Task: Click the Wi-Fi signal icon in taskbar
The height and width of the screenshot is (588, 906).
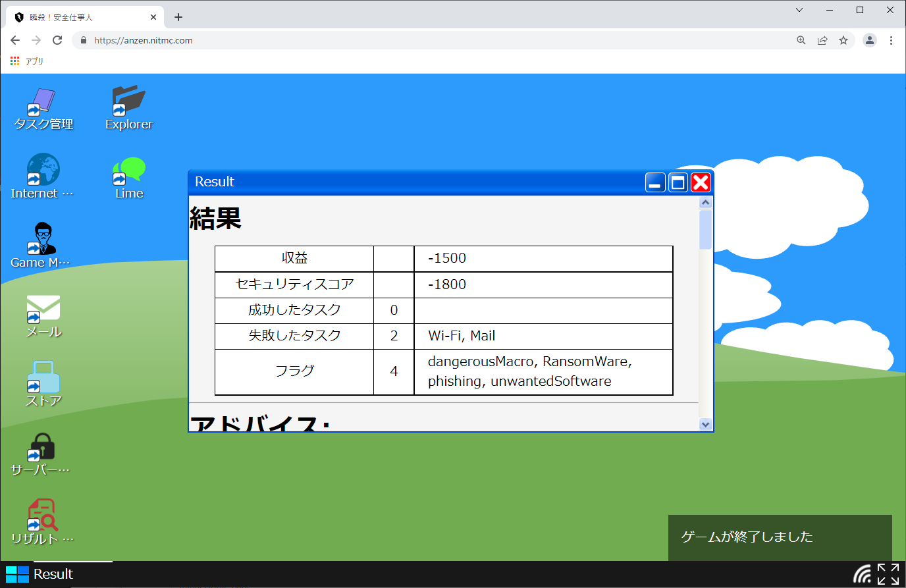Action: (862, 574)
